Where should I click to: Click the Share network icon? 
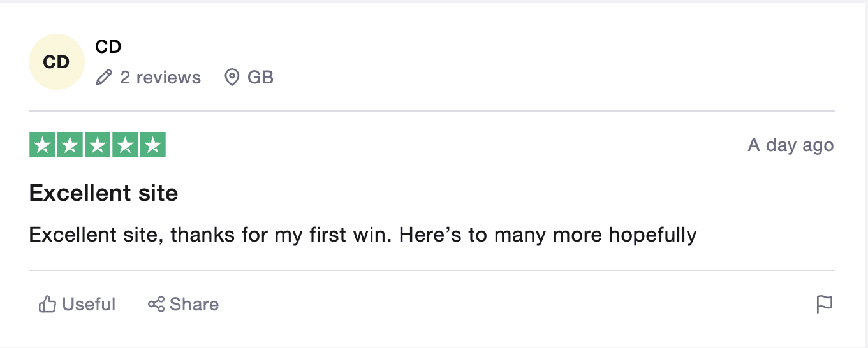156,305
